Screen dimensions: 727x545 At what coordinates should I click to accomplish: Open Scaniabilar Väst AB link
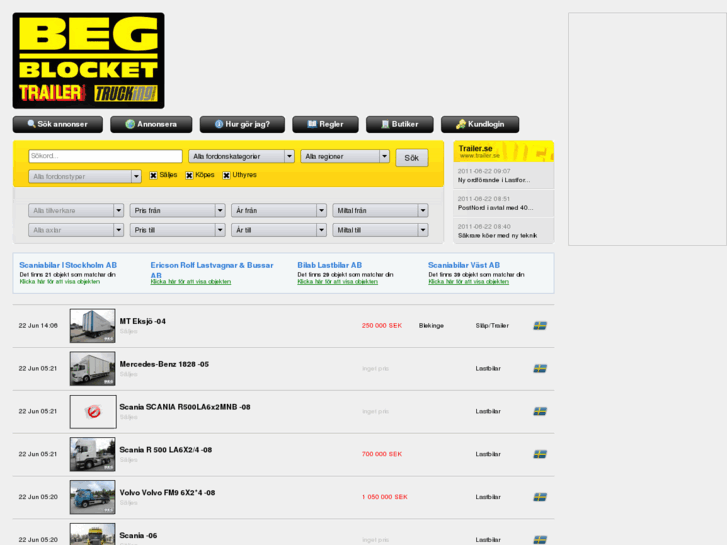point(464,265)
